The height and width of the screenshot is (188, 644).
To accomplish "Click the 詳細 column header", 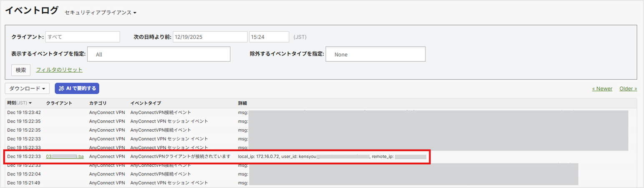I will 242,103.
